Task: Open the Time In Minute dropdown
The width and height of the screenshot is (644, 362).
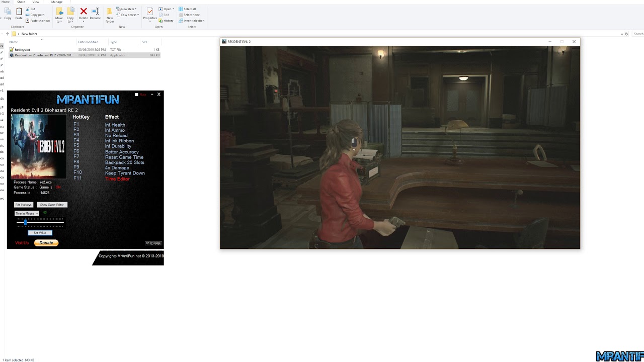Action: tap(27, 214)
